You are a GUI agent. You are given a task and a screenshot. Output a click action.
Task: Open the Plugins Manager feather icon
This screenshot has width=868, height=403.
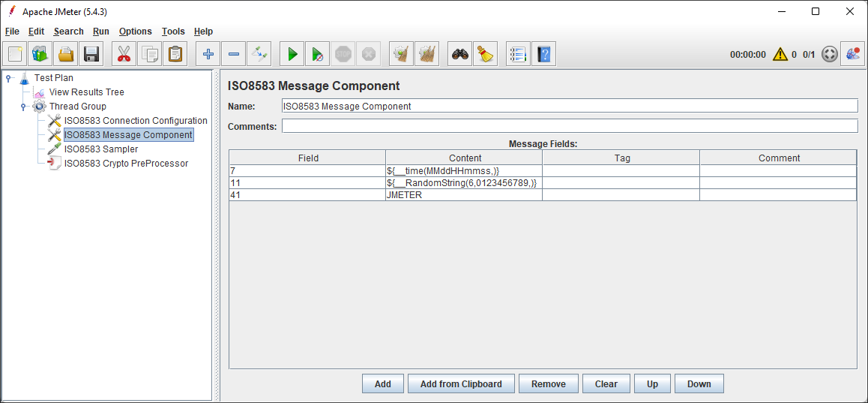(x=852, y=54)
